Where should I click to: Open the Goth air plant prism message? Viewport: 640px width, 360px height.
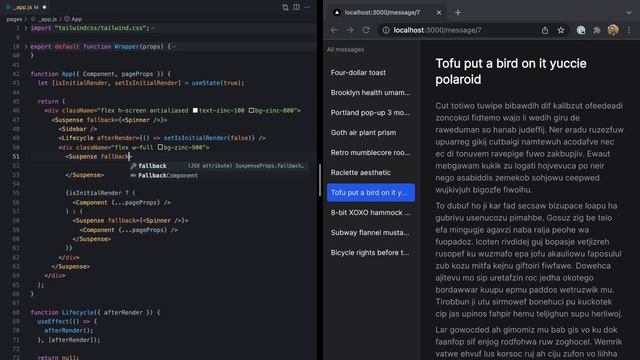[371, 133]
